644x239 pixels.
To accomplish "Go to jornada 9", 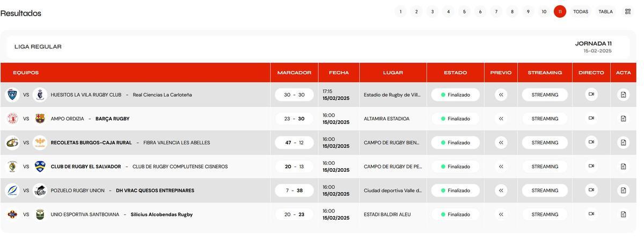I will 528,11.
